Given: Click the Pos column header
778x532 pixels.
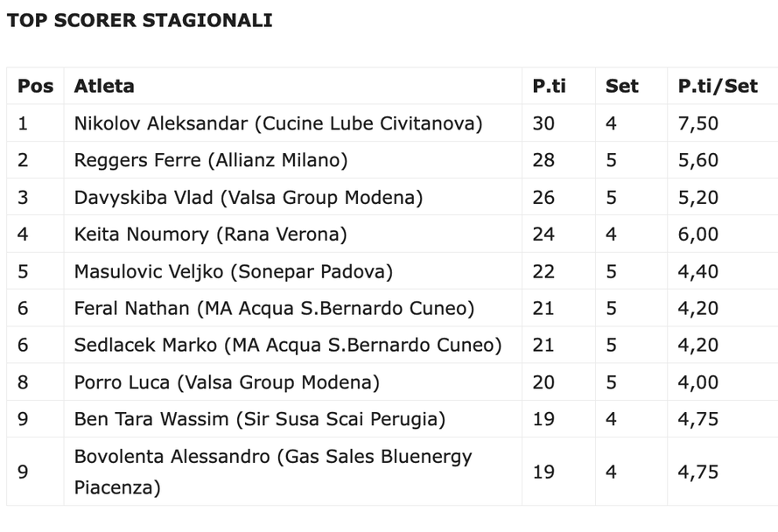Looking at the screenshot, I should [x=35, y=86].
